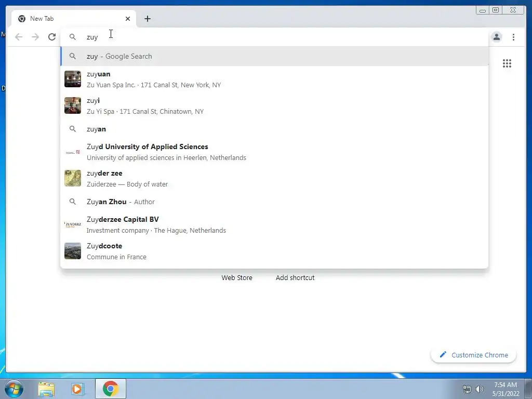The width and height of the screenshot is (532, 399).
Task: Open the Web Store shortcut
Action: pyautogui.click(x=237, y=277)
